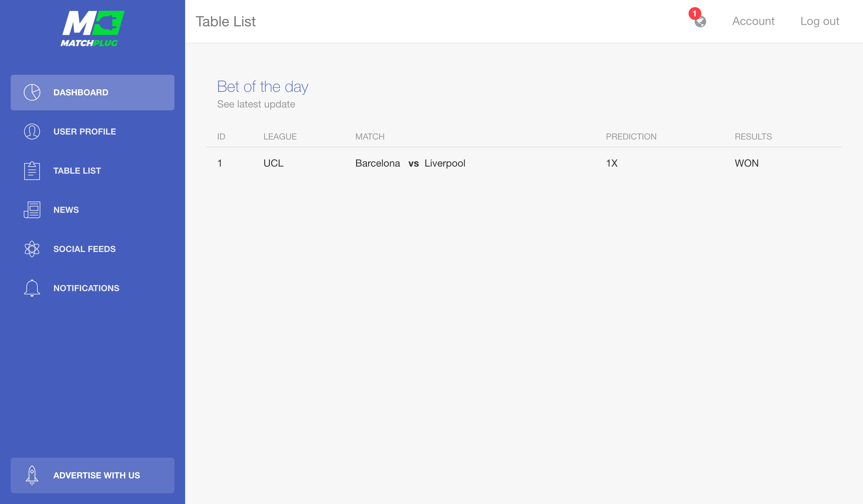The width and height of the screenshot is (863, 504).
Task: Click the ADVERTISE WITH US button
Action: pyautogui.click(x=93, y=476)
